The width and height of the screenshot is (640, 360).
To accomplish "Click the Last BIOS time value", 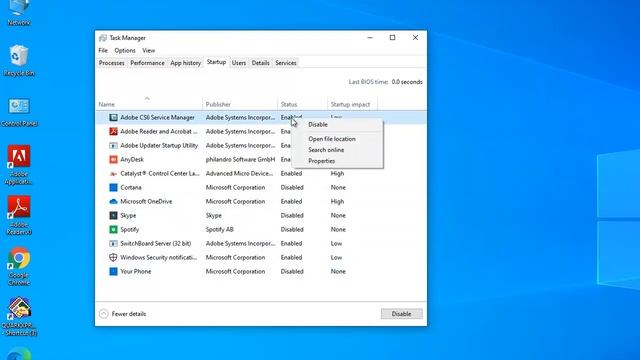I will pos(407,82).
